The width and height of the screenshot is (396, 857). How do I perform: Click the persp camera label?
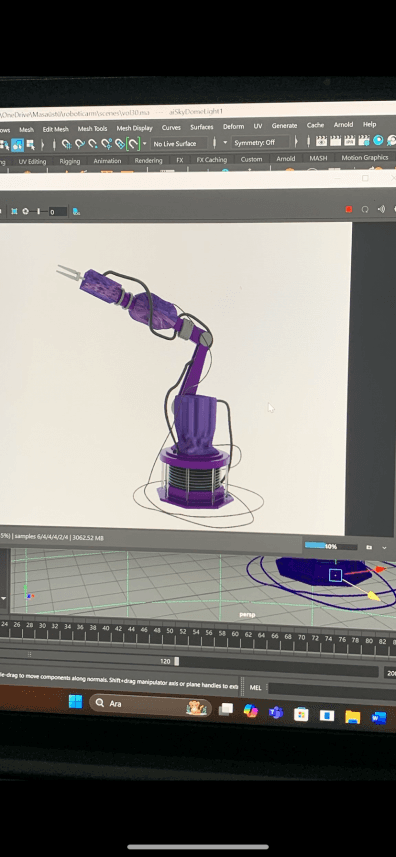point(247,614)
